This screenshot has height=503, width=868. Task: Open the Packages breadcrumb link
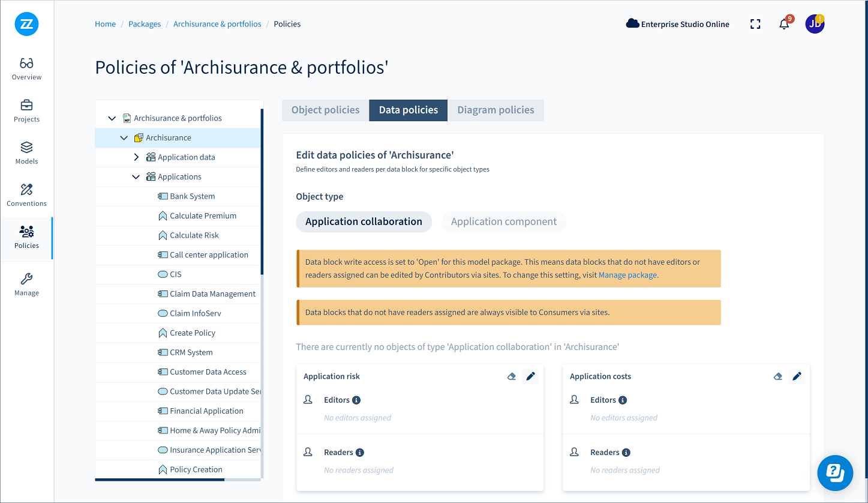point(145,24)
